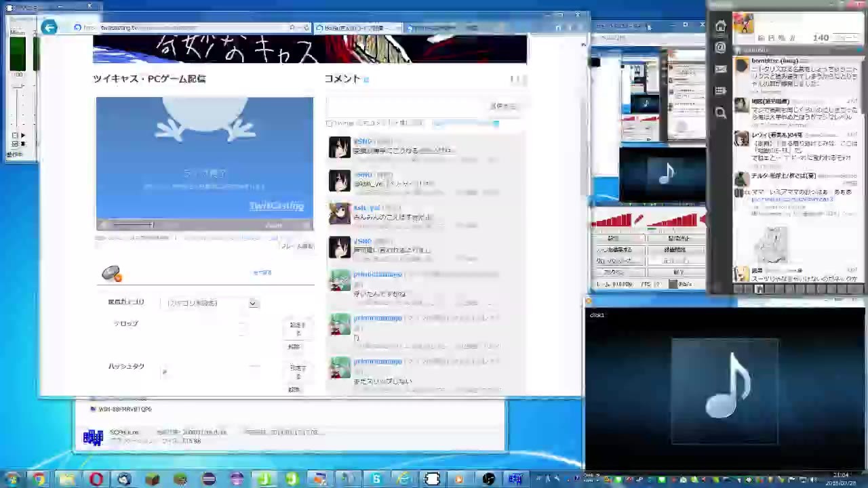Click Ash_yal's avatar in the comments
Image resolution: width=868 pixels, height=488 pixels.
pos(340,213)
